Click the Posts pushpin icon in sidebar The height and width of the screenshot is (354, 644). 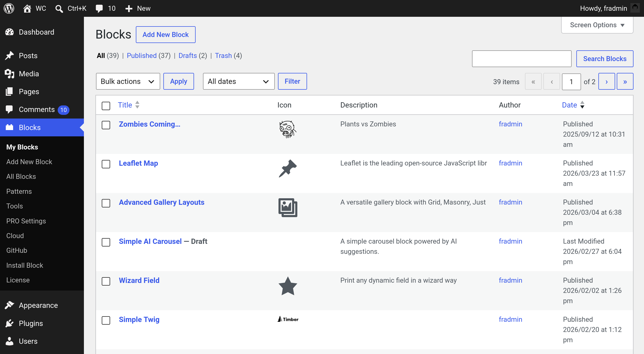click(x=9, y=56)
